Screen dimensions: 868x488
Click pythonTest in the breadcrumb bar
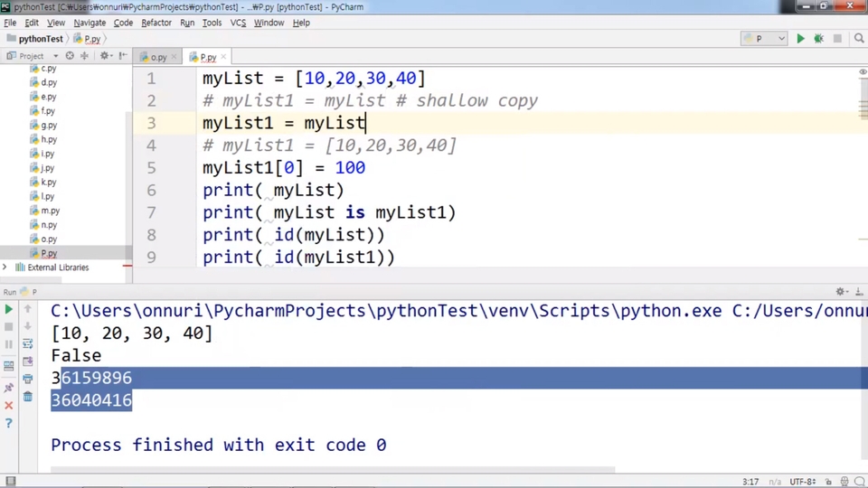[34, 39]
